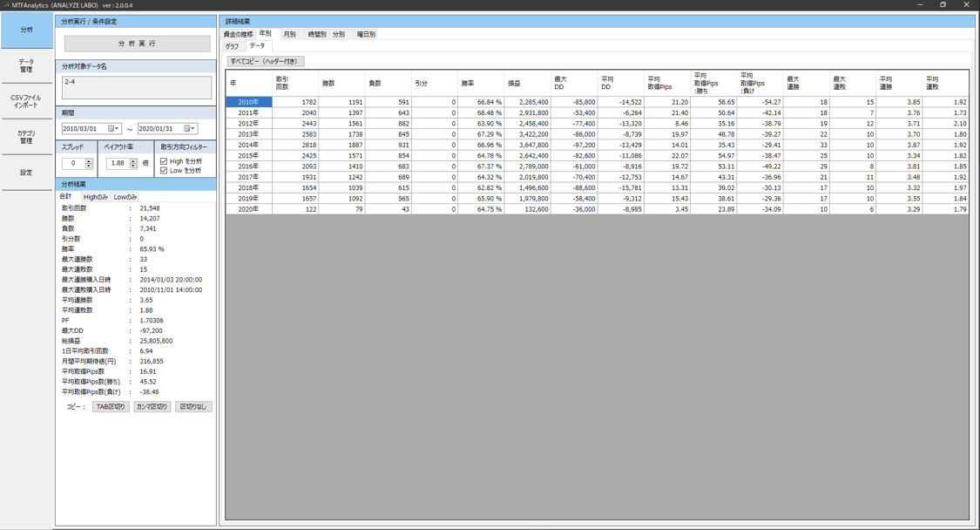Decrease the ペイアウト率 spinner value

coord(133,166)
